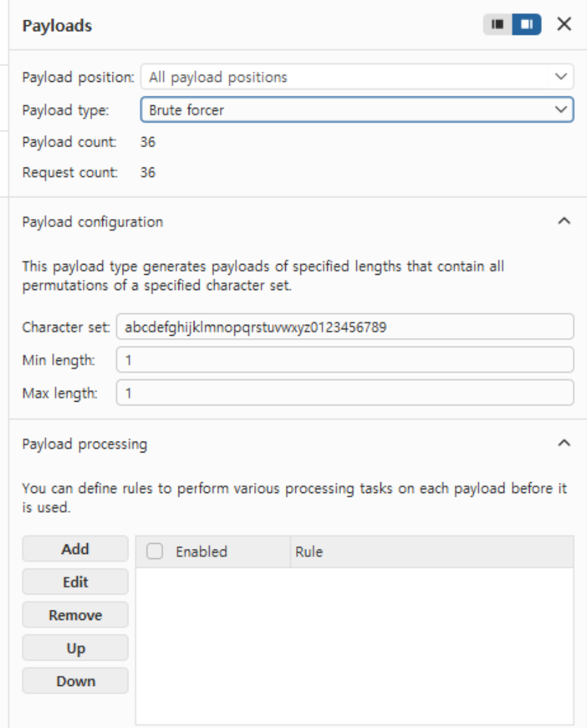This screenshot has width=587, height=728.
Task: Switch to right-docked panel layout icon
Action: (x=527, y=24)
